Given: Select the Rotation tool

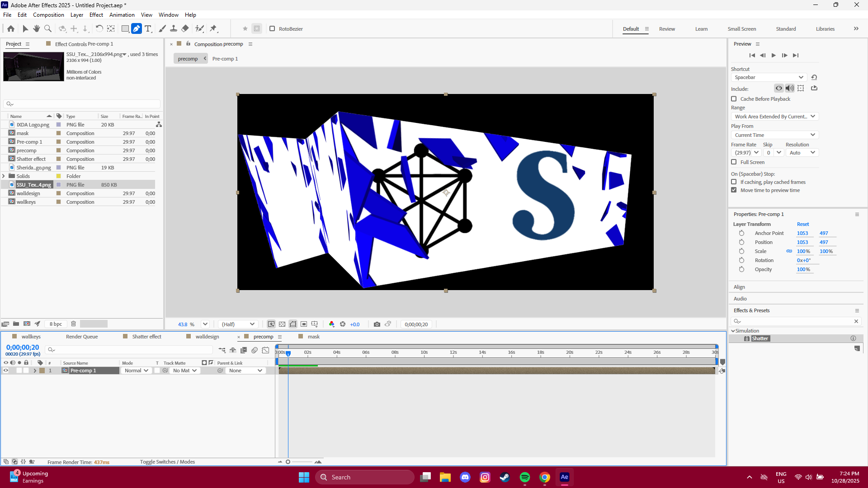Looking at the screenshot, I should coord(99,28).
